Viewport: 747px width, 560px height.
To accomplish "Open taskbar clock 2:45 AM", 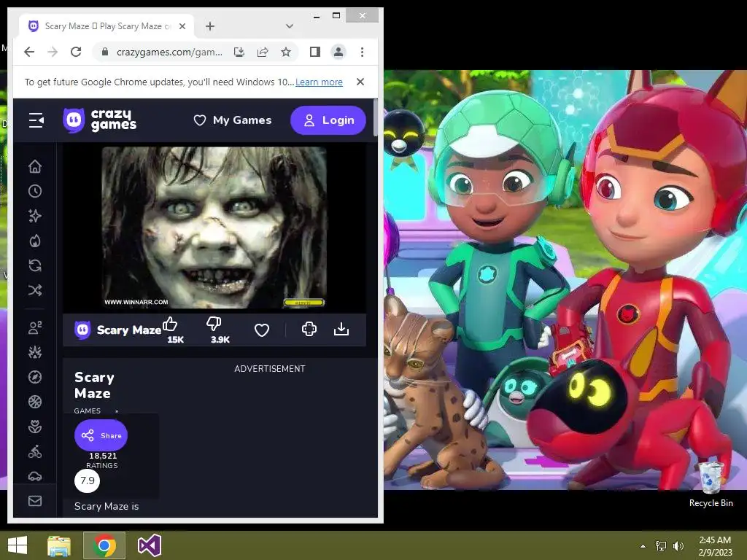I will pyautogui.click(x=715, y=545).
